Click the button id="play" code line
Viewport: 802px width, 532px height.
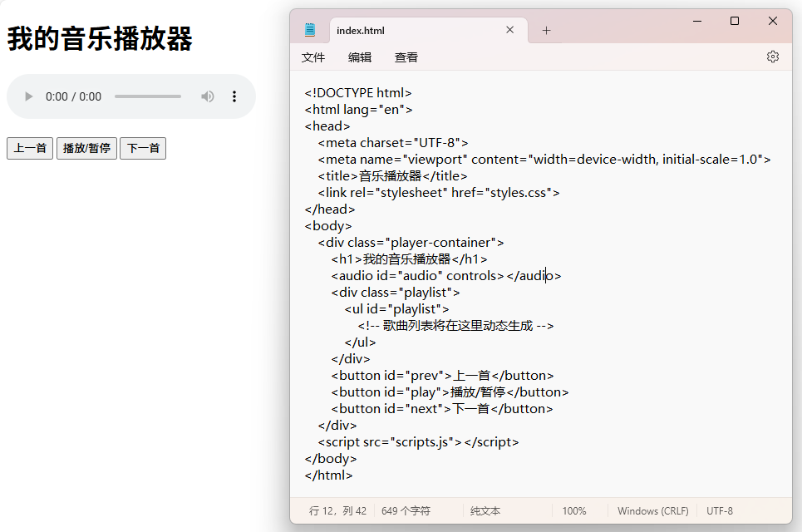pyautogui.click(x=450, y=392)
